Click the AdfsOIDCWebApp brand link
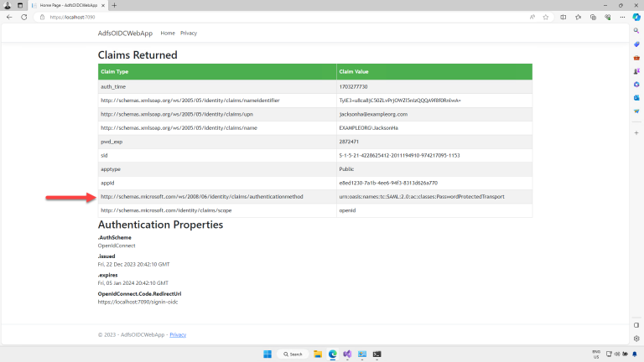Viewport: 644px width, 362px height. click(x=126, y=33)
